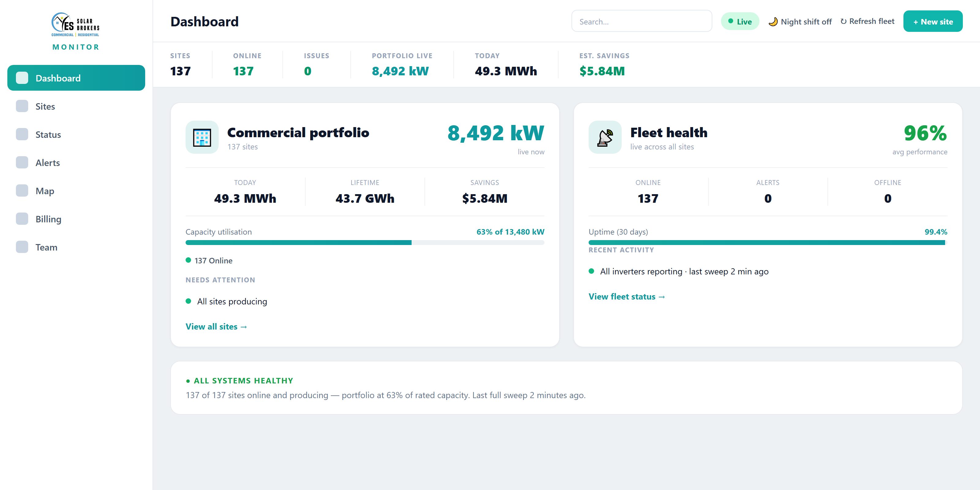The image size is (980, 490).
Task: Click the LIFETIME 43.7 GWh value
Action: [364, 198]
